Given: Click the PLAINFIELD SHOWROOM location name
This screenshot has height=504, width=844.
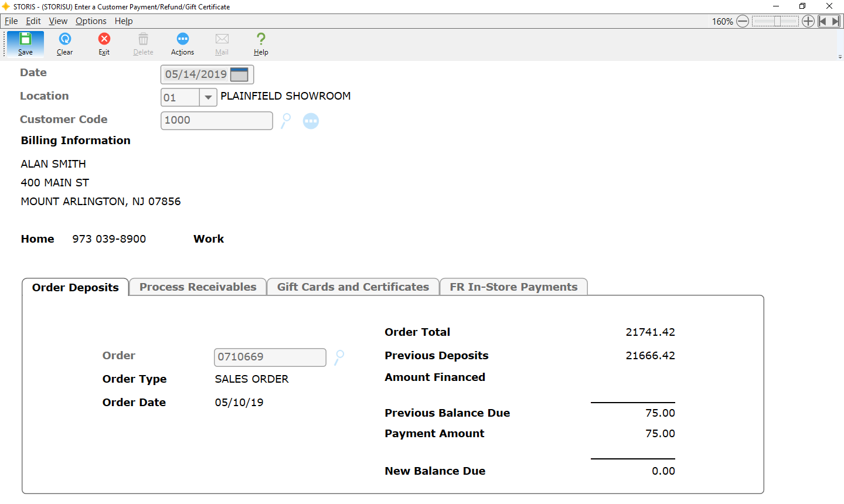Looking at the screenshot, I should [x=285, y=96].
